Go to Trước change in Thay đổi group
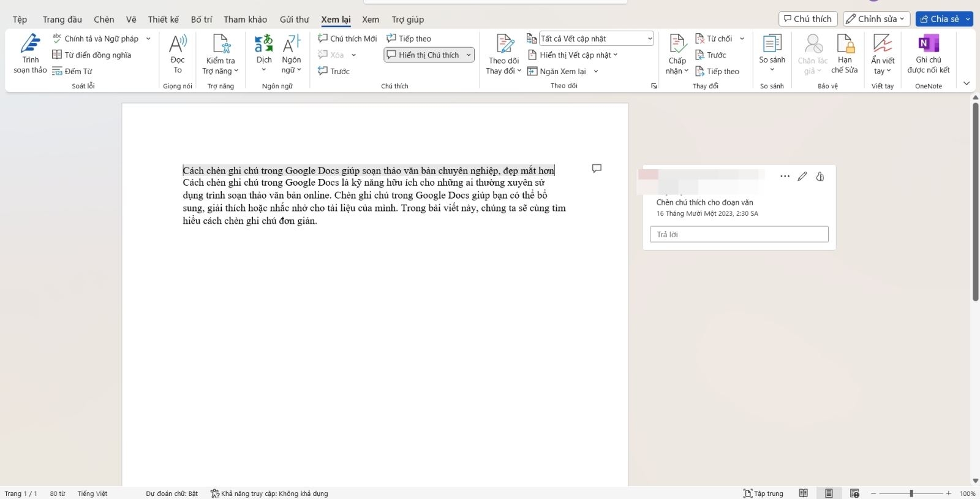 pyautogui.click(x=710, y=55)
